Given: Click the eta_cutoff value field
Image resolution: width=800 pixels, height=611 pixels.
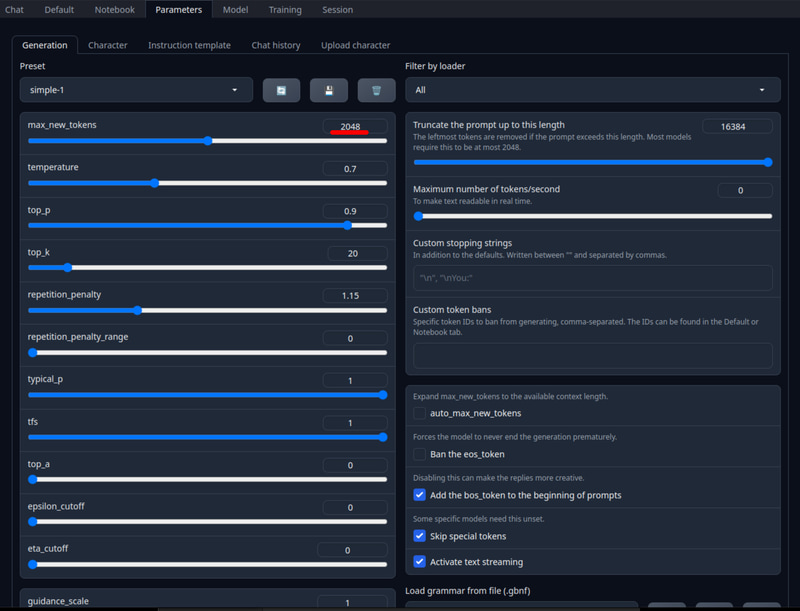Looking at the screenshot, I should tap(352, 550).
